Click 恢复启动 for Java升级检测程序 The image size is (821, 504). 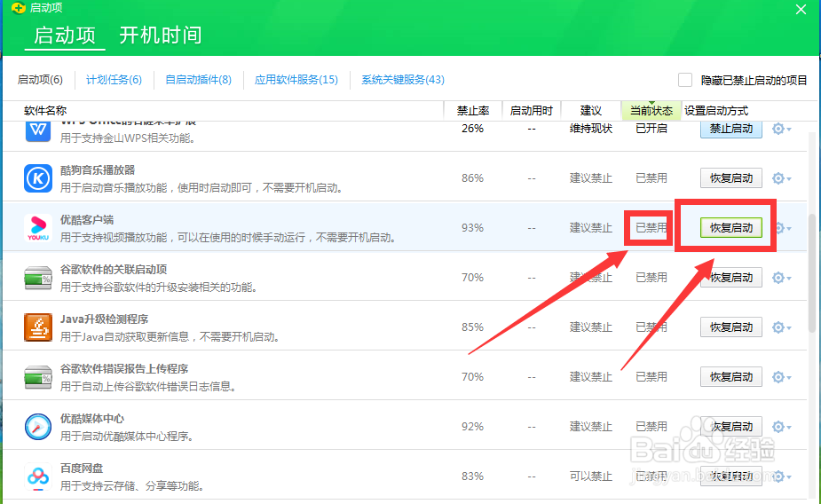click(x=731, y=327)
